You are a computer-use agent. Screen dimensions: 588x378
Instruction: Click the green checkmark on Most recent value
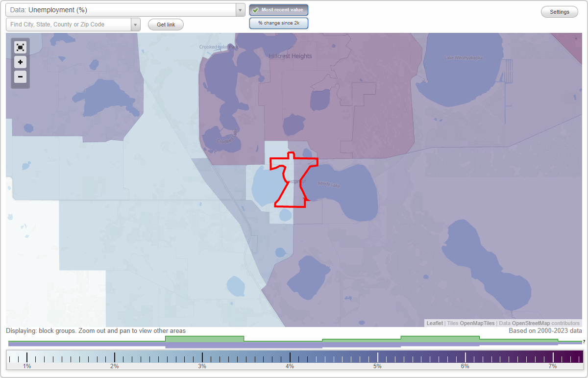[255, 10]
